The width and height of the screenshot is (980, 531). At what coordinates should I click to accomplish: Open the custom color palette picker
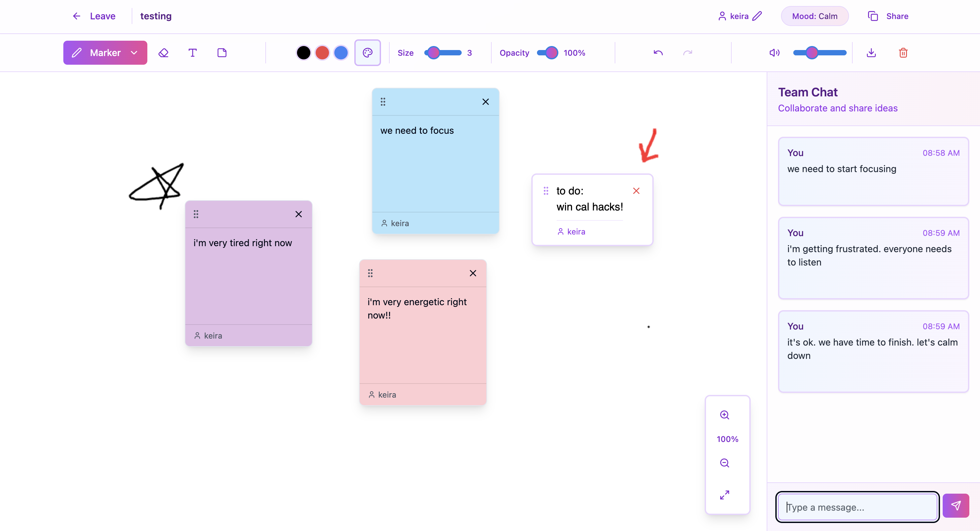[x=367, y=52]
